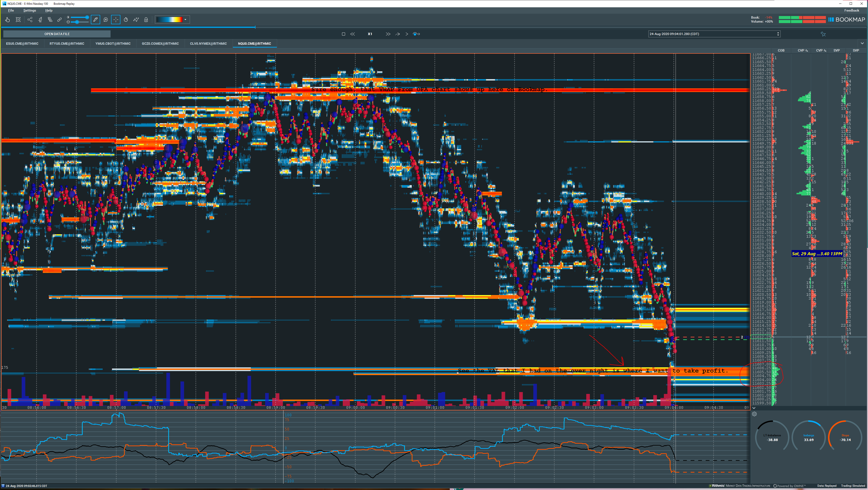The image size is (868, 490).
Task: Toggle the padlock lock icon
Action: point(146,20)
